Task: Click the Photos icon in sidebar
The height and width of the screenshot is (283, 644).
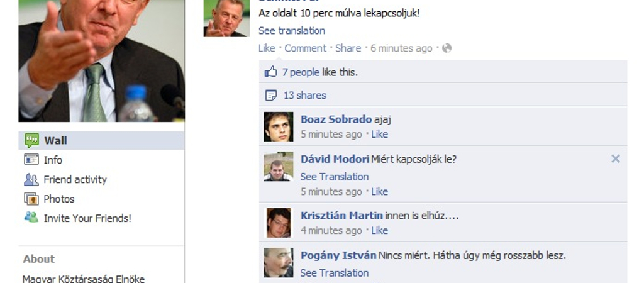Action: (31, 199)
